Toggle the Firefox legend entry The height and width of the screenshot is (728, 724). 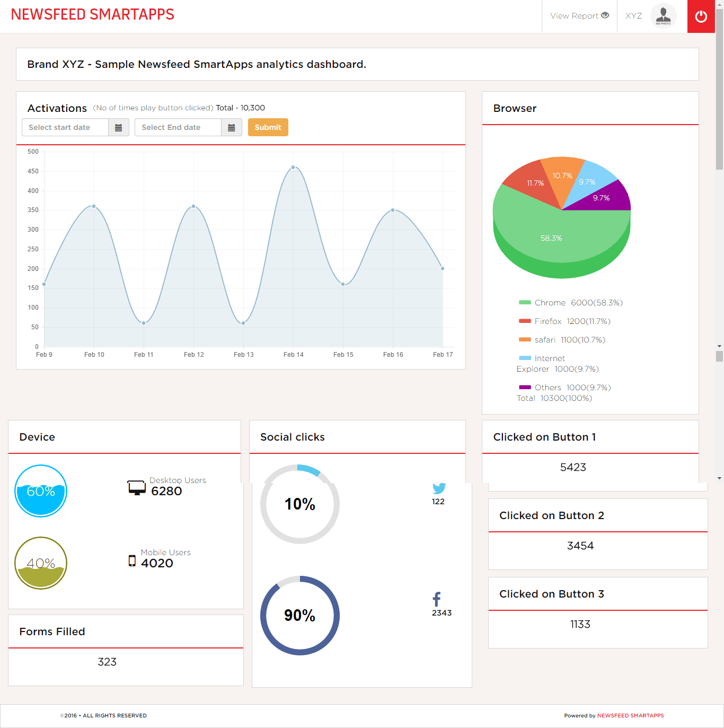(x=564, y=321)
